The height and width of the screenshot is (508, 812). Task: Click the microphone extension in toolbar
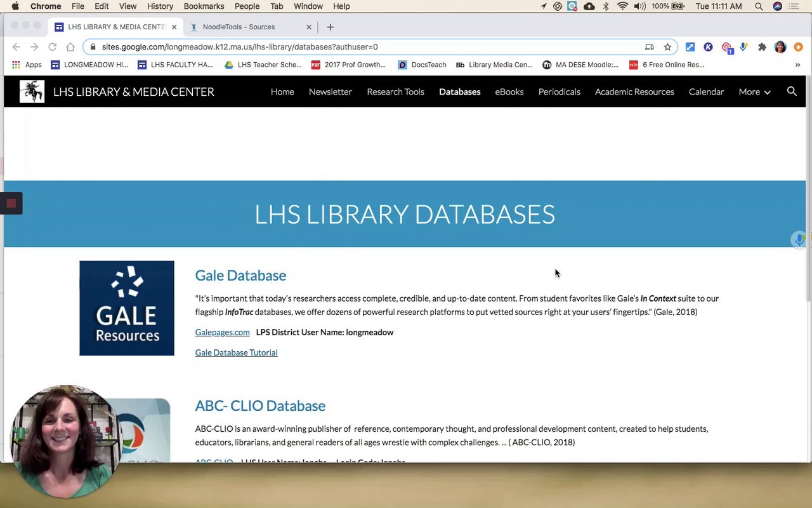[x=743, y=47]
